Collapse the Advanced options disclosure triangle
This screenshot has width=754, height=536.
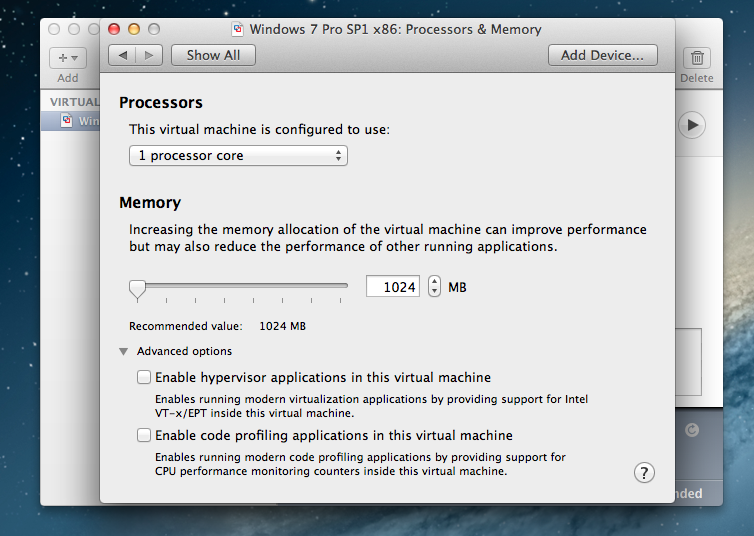(x=123, y=352)
